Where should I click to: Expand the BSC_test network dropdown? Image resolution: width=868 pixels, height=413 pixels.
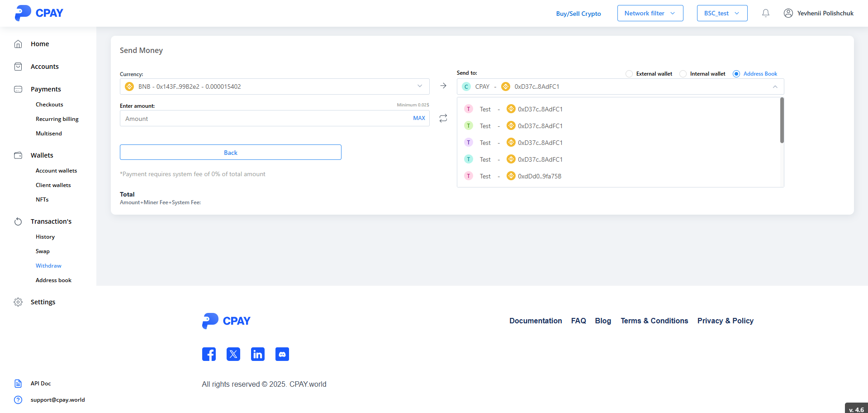pos(722,13)
